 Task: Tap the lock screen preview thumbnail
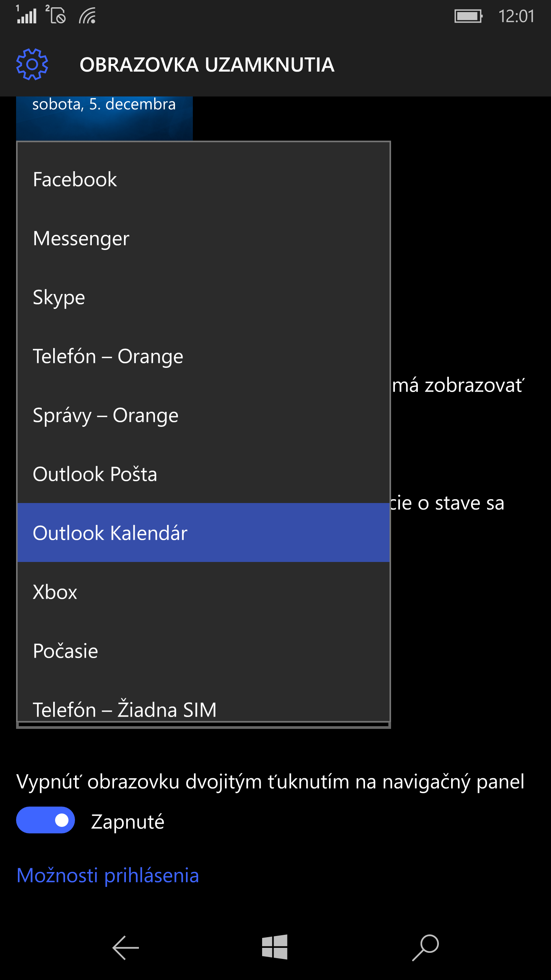pyautogui.click(x=104, y=118)
